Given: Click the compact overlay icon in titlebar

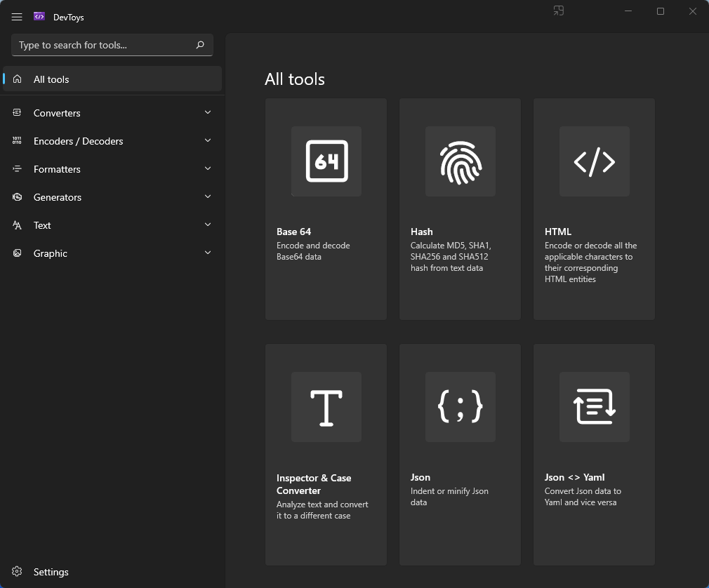Looking at the screenshot, I should click(x=558, y=11).
